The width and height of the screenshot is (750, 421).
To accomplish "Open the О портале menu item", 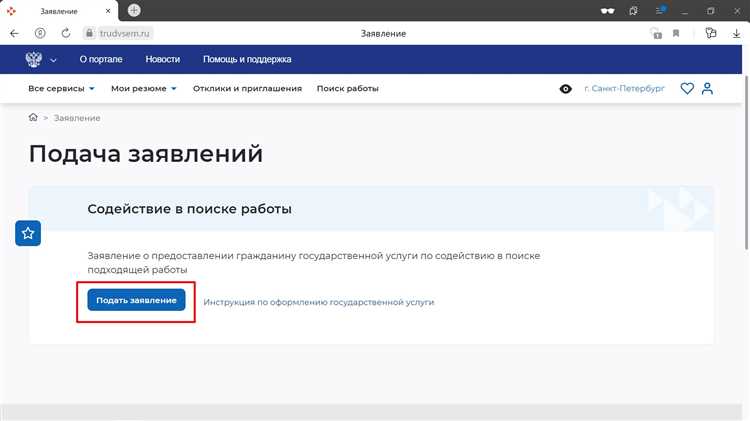I will pos(101,59).
